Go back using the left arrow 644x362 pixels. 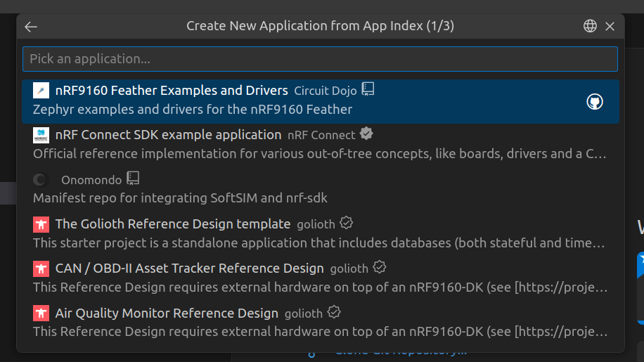point(31,27)
